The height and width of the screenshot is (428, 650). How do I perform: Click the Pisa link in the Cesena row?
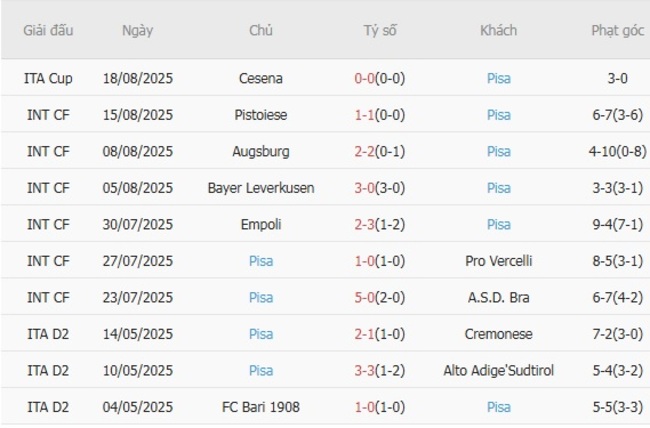pos(498,78)
